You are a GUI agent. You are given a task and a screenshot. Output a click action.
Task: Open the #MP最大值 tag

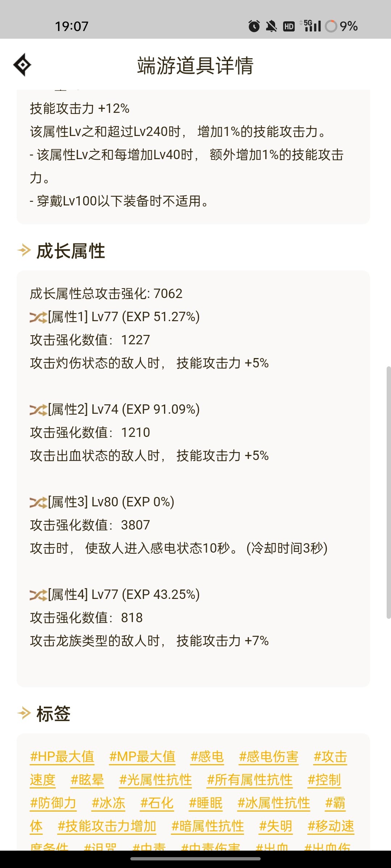coord(142,757)
